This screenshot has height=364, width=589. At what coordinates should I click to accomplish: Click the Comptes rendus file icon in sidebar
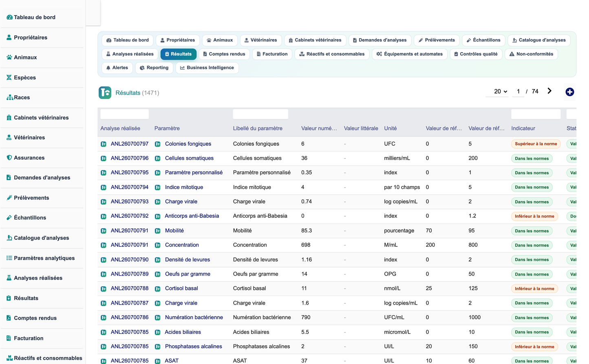click(x=9, y=318)
